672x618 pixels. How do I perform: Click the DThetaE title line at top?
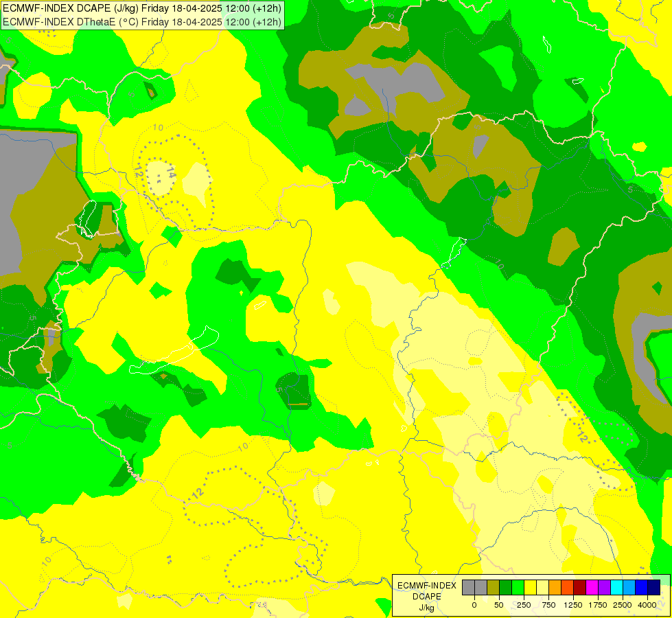pos(142,22)
